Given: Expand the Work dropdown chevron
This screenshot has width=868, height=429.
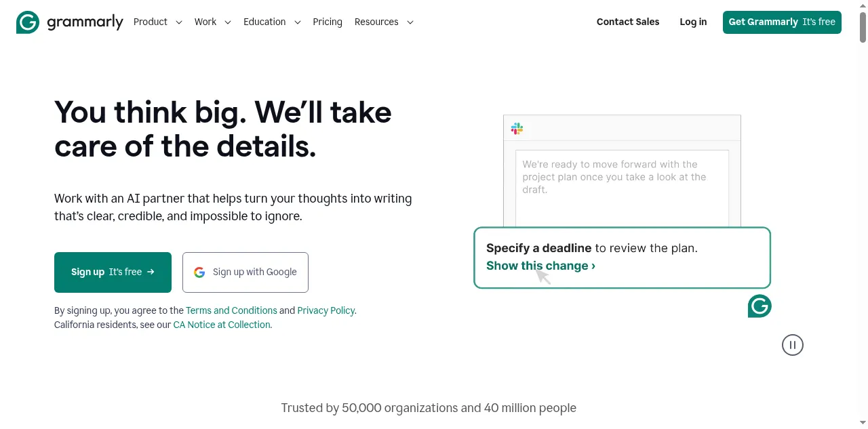Looking at the screenshot, I should pos(228,22).
